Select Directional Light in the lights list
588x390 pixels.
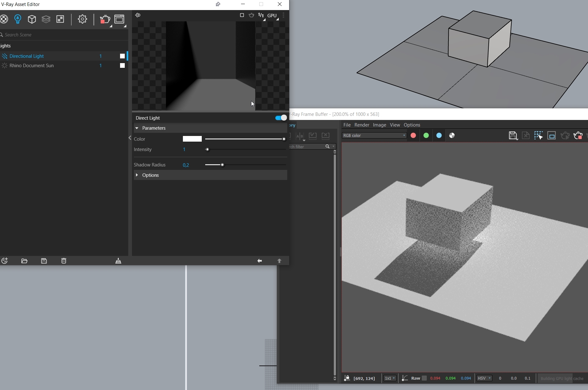click(27, 56)
